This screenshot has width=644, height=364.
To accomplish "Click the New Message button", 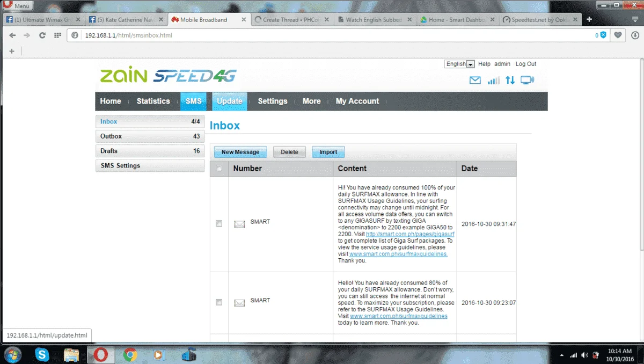I will point(240,152).
